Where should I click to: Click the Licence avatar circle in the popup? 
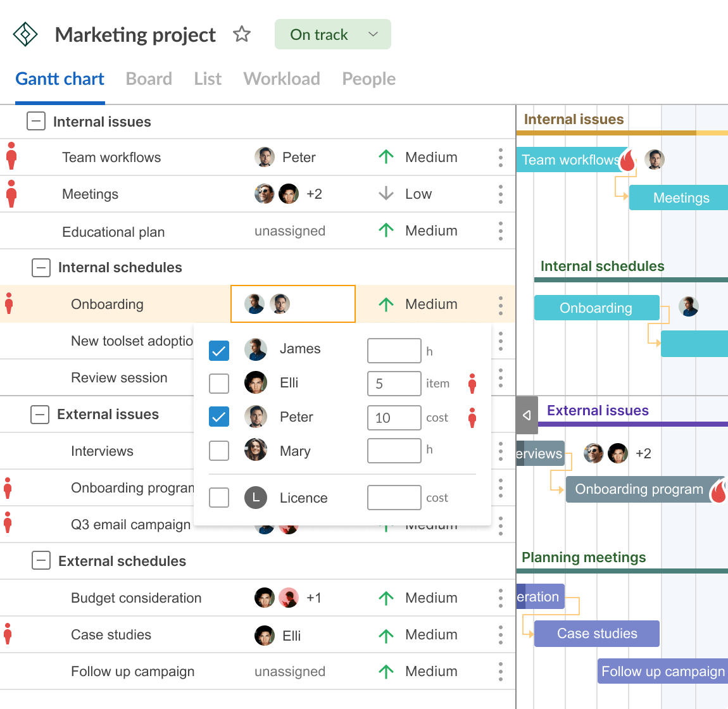(x=256, y=498)
